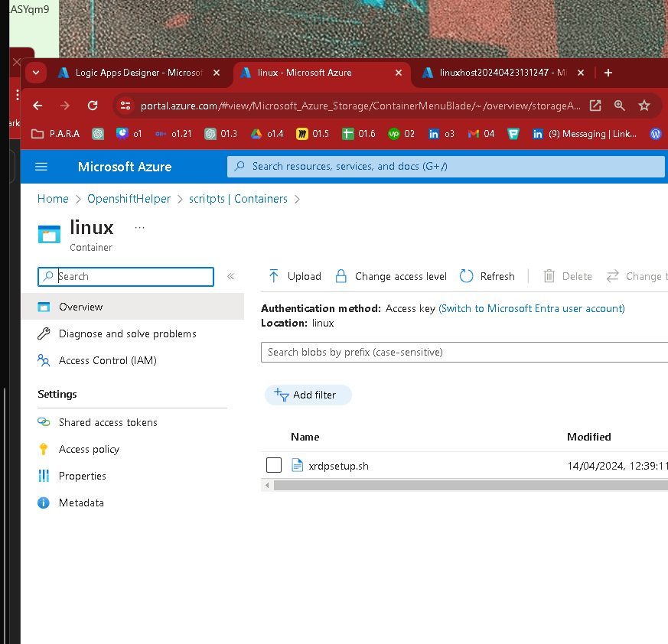Focus the Search resources, services, and docs box
This screenshot has height=644, width=668.
[445, 167]
